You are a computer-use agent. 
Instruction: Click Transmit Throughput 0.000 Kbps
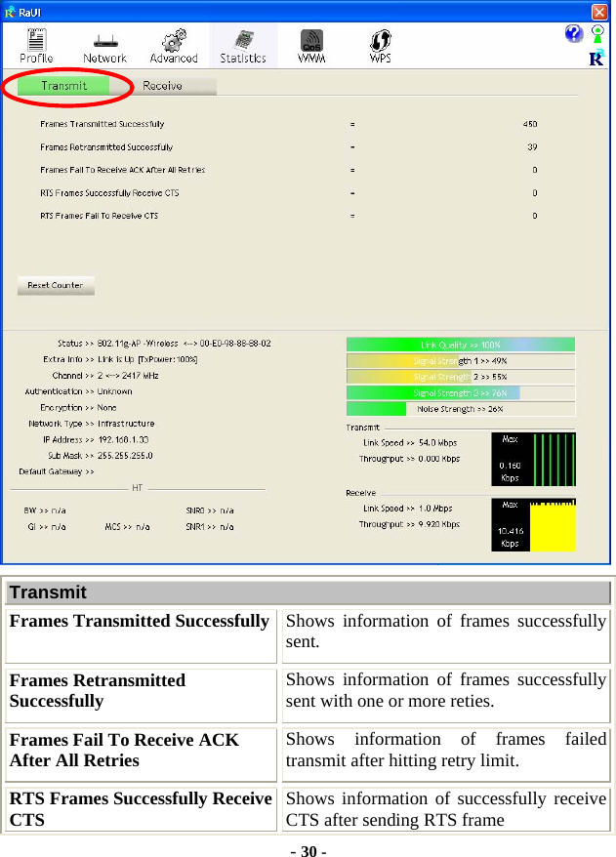[x=409, y=459]
